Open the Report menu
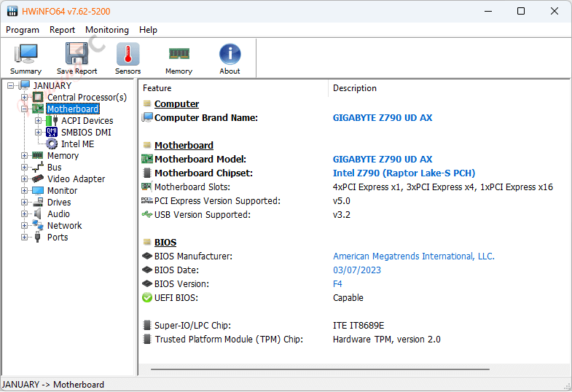This screenshot has height=392, width=572. click(62, 30)
